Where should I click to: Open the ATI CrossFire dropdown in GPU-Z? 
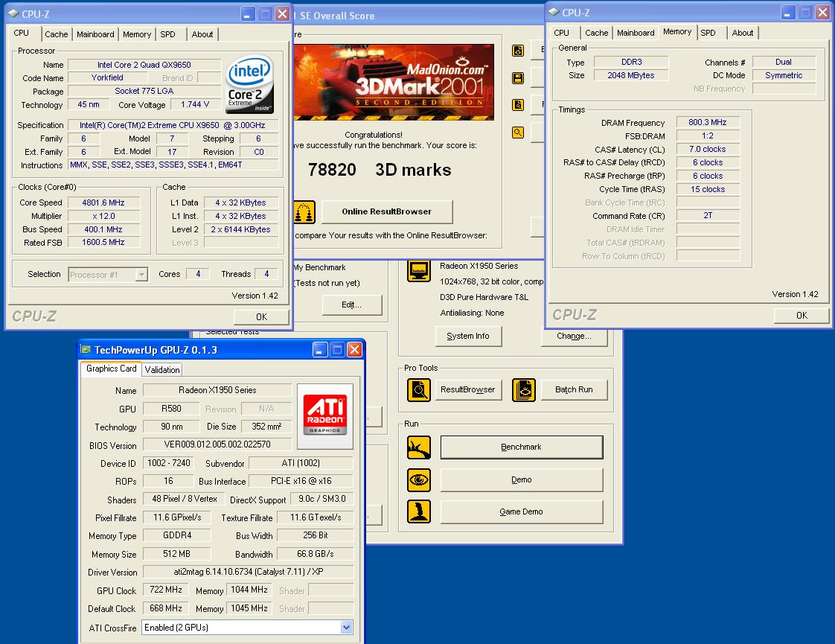346,627
